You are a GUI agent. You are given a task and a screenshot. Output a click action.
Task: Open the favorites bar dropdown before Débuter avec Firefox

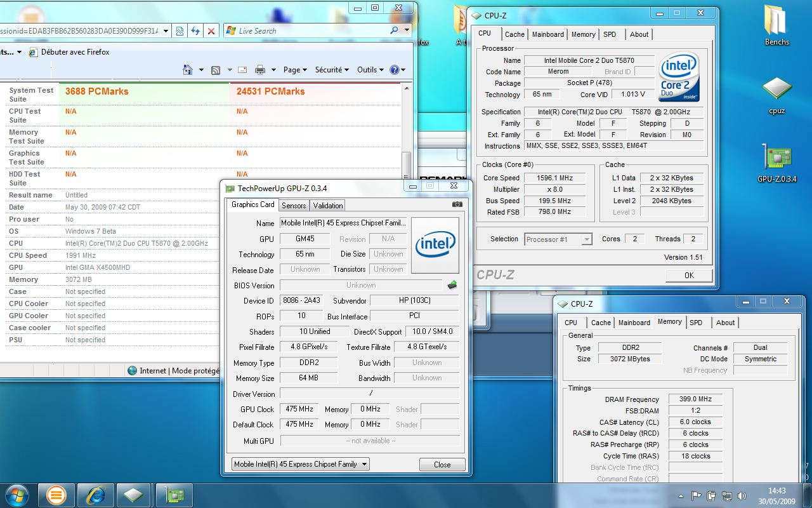pyautogui.click(x=20, y=52)
